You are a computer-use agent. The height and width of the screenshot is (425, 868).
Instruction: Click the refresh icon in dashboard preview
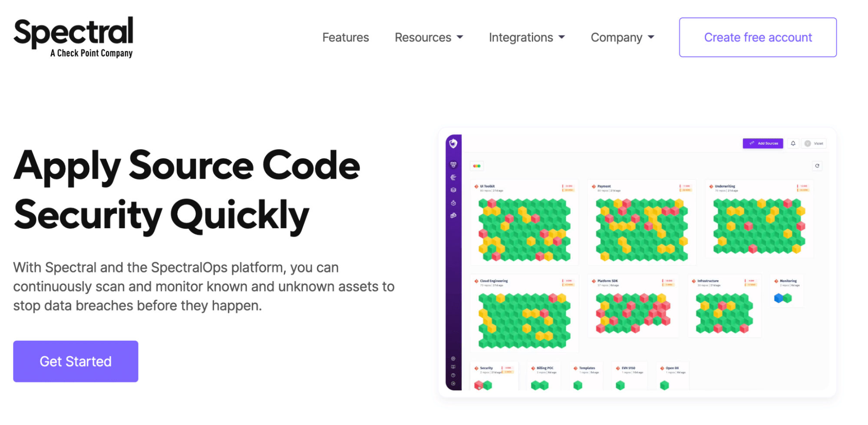817,166
